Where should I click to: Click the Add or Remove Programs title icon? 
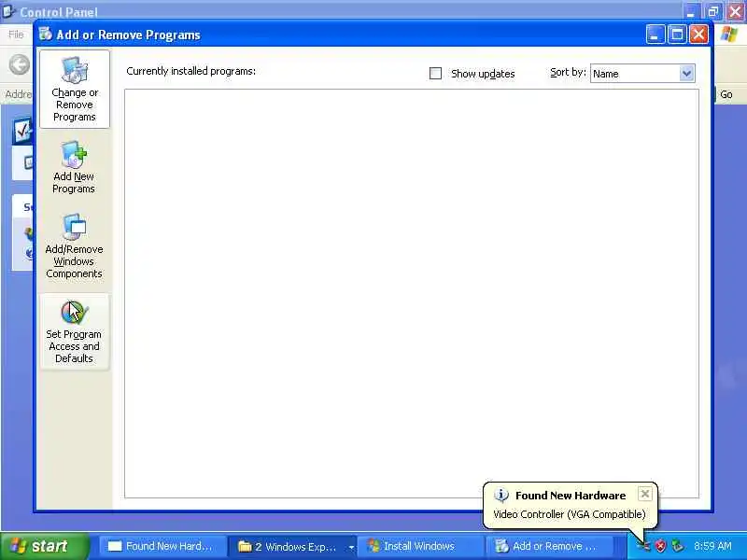tap(46, 34)
